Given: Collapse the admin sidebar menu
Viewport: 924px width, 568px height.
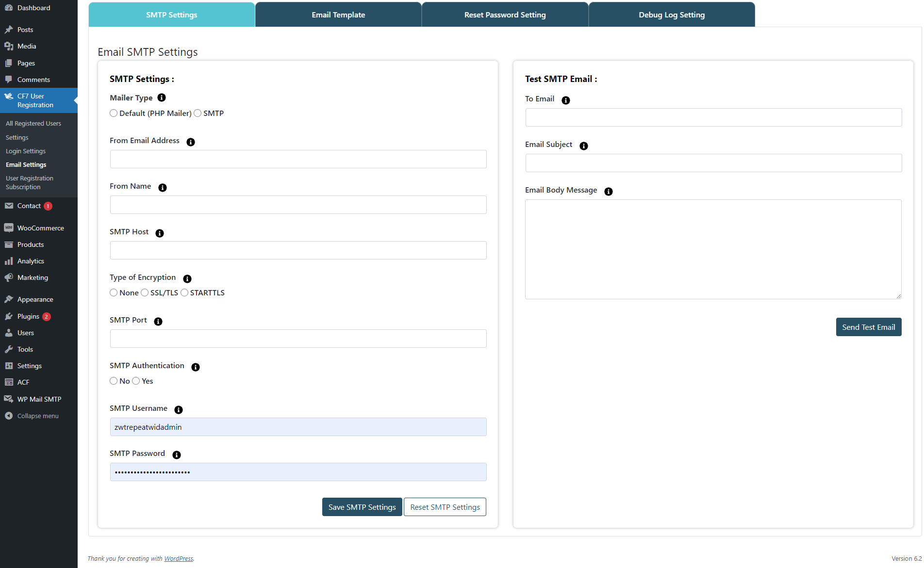Looking at the screenshot, I should [x=32, y=416].
